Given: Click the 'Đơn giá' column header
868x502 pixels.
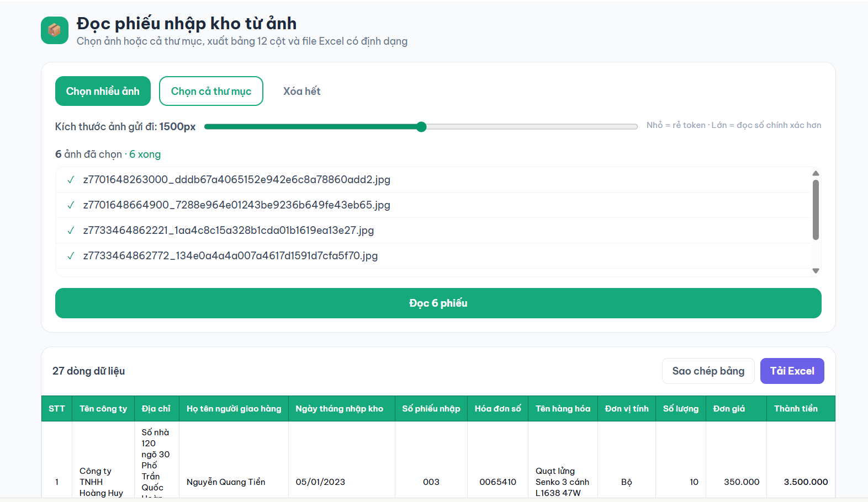Looking at the screenshot, I should [x=736, y=409].
